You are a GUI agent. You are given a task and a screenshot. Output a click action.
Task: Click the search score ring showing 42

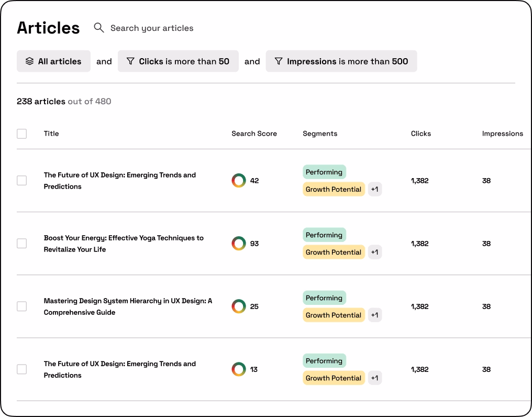pos(239,181)
